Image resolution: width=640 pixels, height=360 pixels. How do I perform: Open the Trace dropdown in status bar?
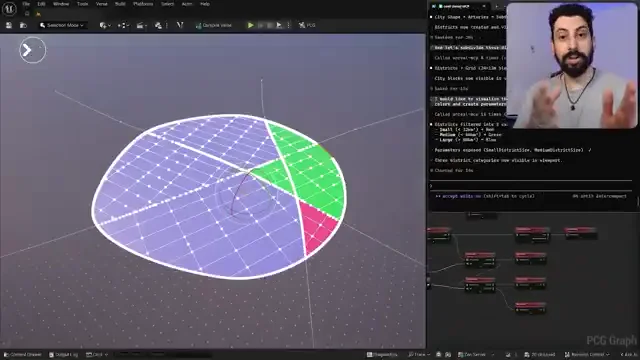point(419,355)
